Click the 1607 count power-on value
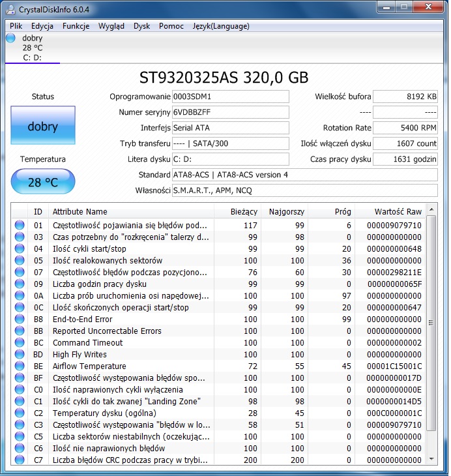 coord(405,143)
